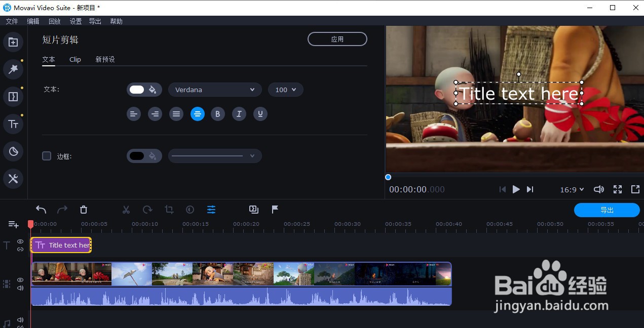The height and width of the screenshot is (328, 644).
Task: Open the 帮助 menu
Action: 116,21
